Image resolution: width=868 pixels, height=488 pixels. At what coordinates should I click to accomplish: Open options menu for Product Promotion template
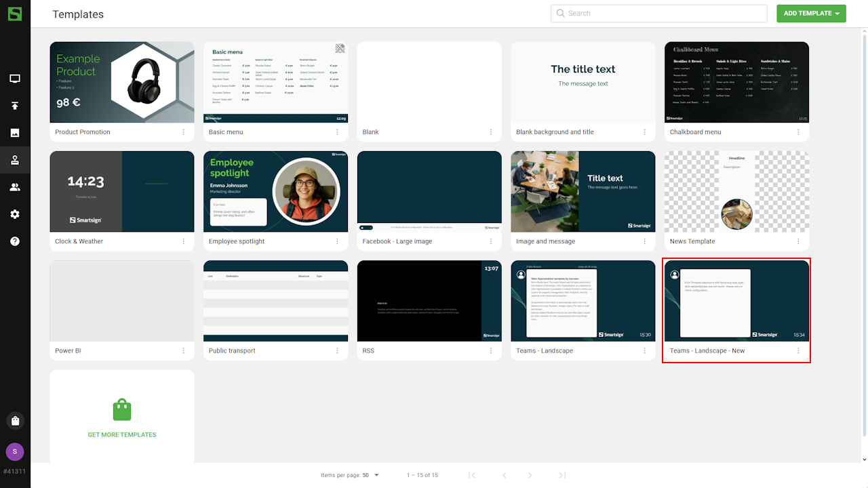pos(183,132)
